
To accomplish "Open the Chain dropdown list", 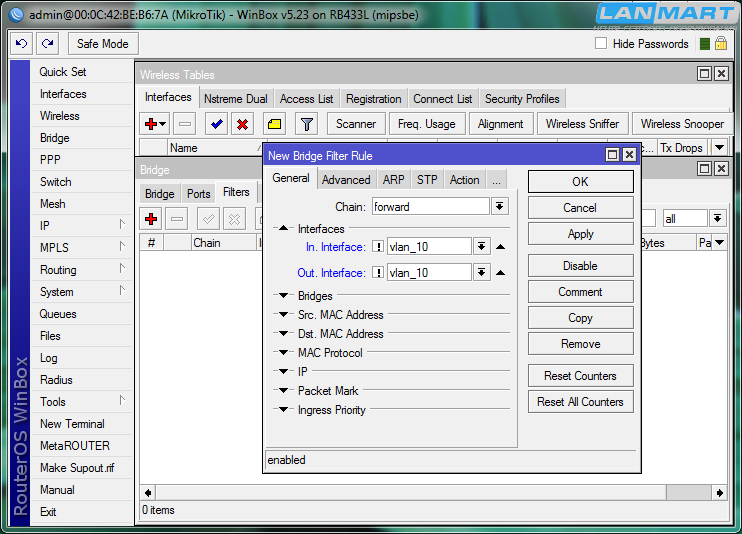I will pos(500,206).
